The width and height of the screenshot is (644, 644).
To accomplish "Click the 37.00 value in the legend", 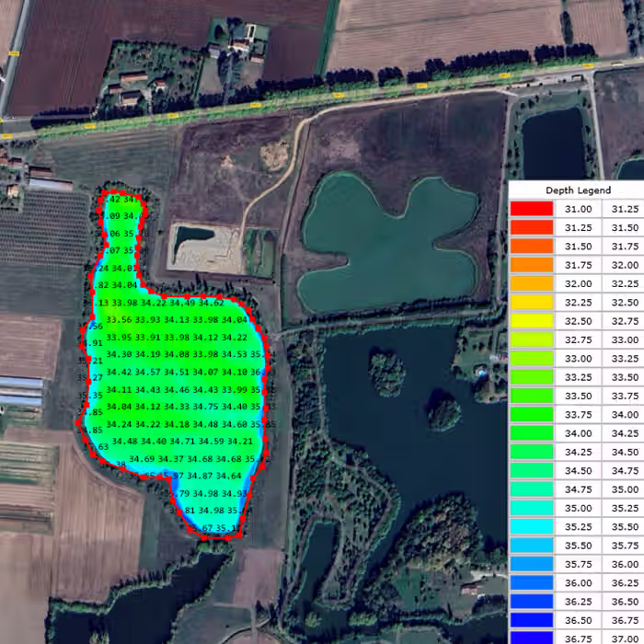I will (625, 639).
